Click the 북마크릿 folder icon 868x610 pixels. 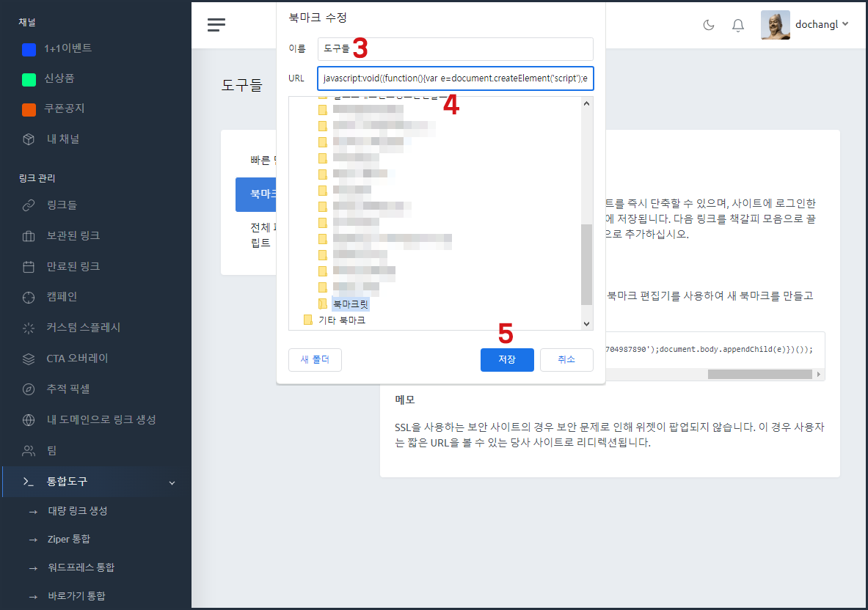click(x=323, y=304)
